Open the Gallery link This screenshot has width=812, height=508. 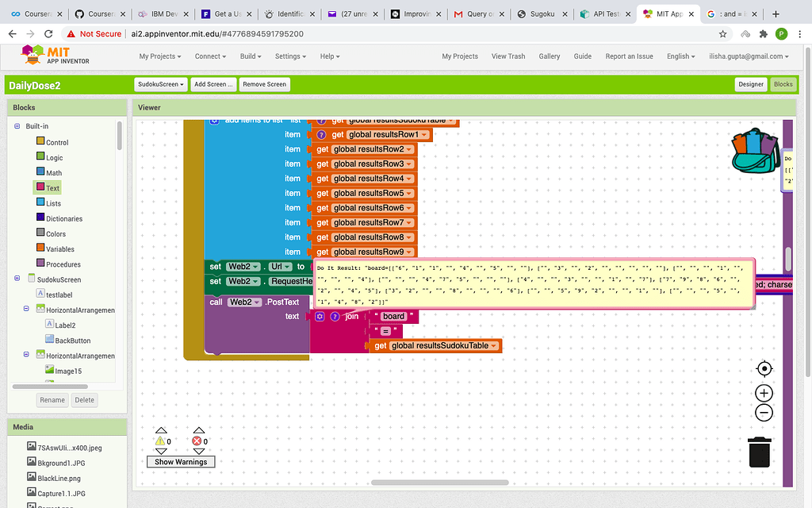point(549,56)
